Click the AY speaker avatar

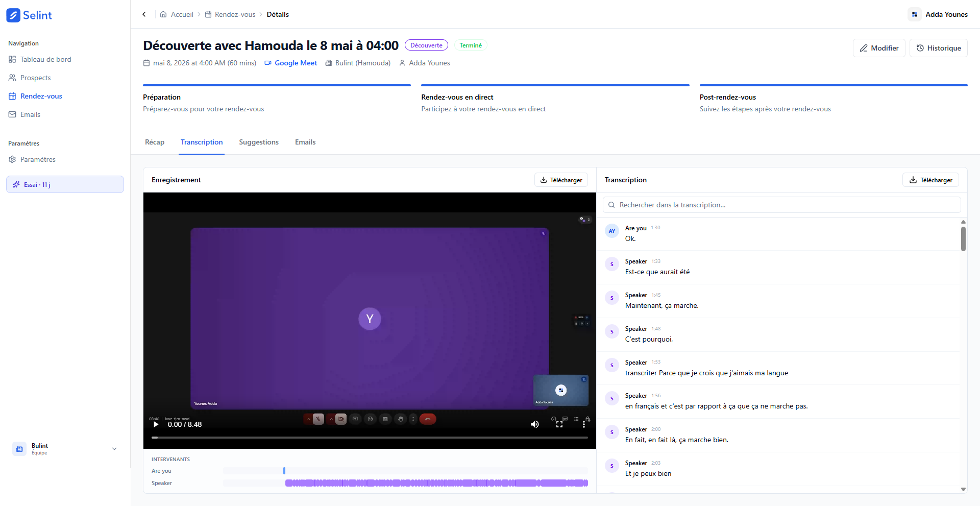click(x=612, y=231)
